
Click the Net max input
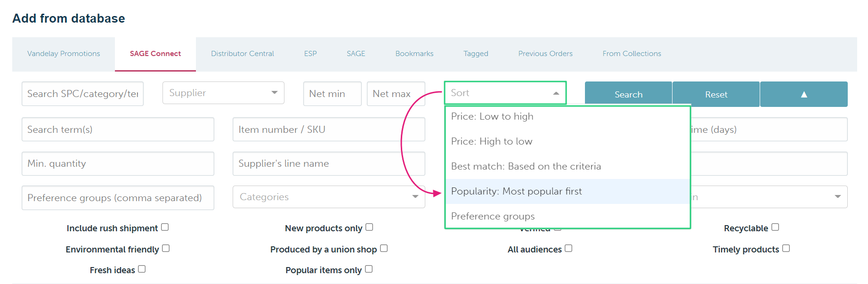tap(396, 94)
